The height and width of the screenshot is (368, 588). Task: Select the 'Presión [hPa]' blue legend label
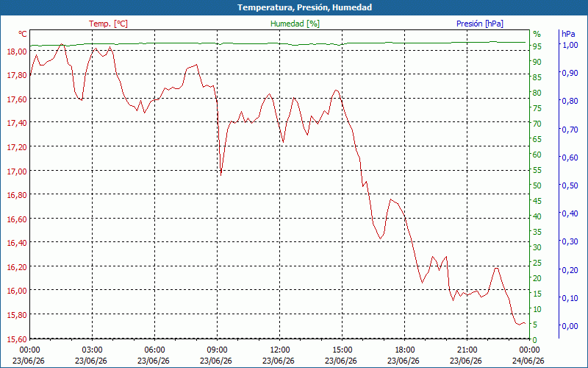point(480,24)
